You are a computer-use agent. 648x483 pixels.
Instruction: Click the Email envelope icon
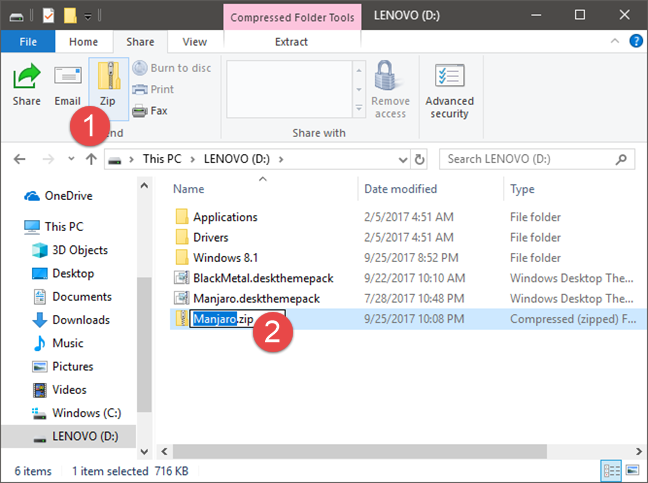click(68, 76)
